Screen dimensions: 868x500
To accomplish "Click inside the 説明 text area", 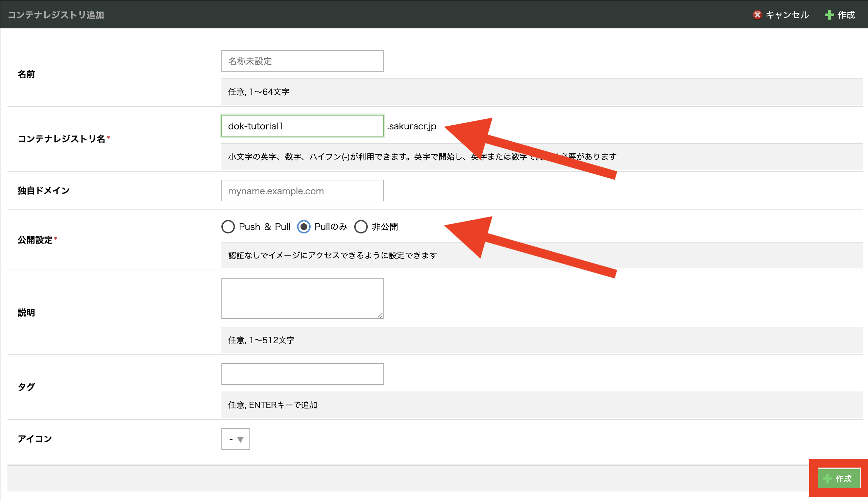I will click(302, 298).
